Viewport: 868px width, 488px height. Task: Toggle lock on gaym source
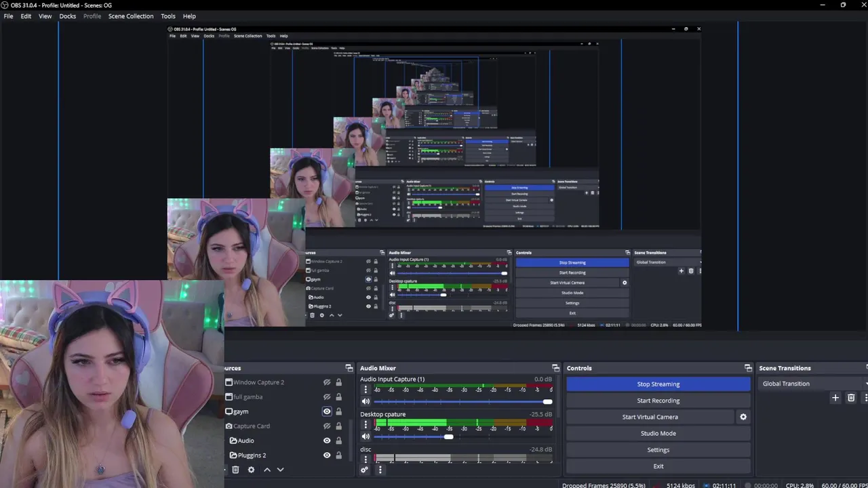(x=338, y=411)
